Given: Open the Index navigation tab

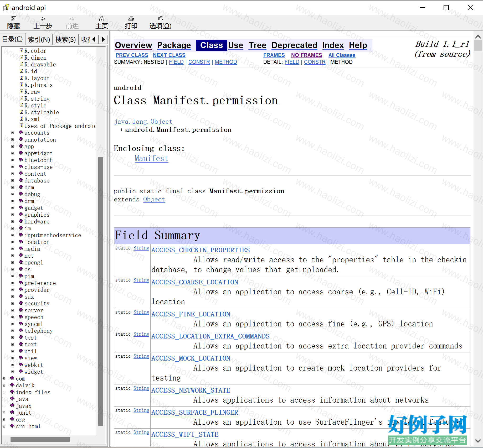Looking at the screenshot, I should [x=333, y=45].
